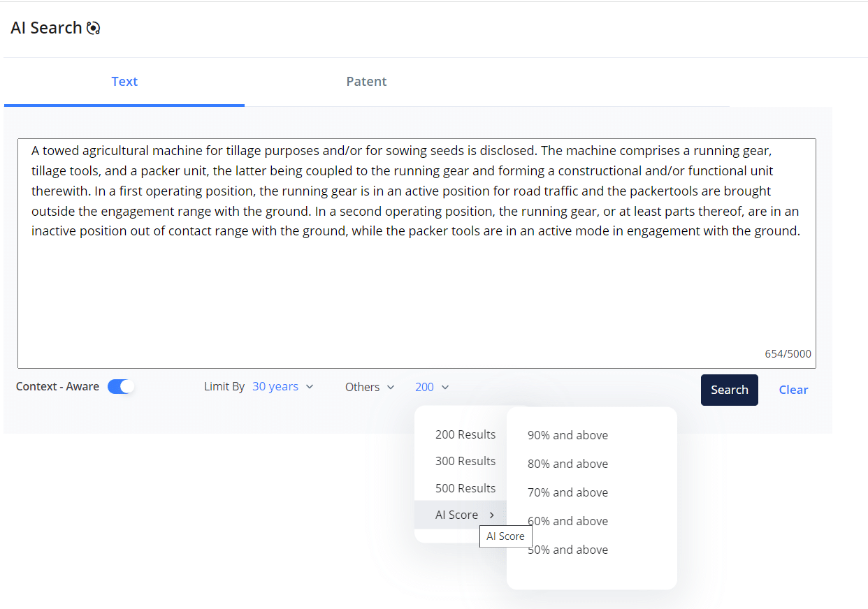
Task: Click the Clear link
Action: tap(793, 390)
